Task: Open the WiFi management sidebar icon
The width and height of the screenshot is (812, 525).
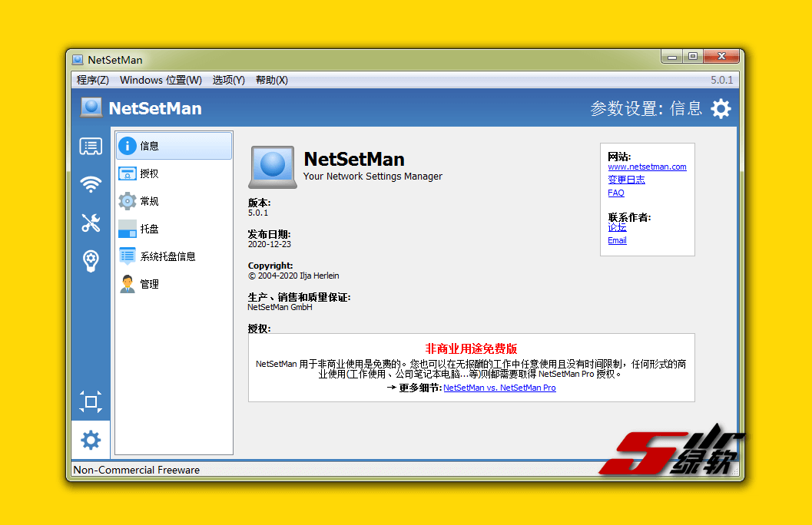Action: click(91, 184)
